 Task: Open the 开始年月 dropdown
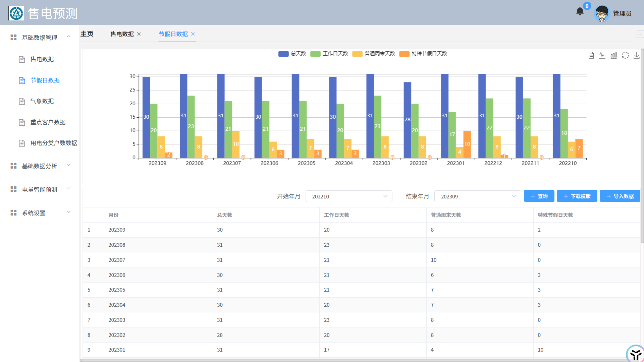pyautogui.click(x=348, y=196)
